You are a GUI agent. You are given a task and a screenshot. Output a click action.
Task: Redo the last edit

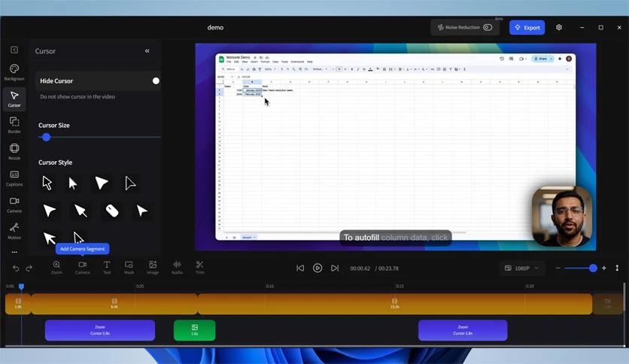coord(29,268)
